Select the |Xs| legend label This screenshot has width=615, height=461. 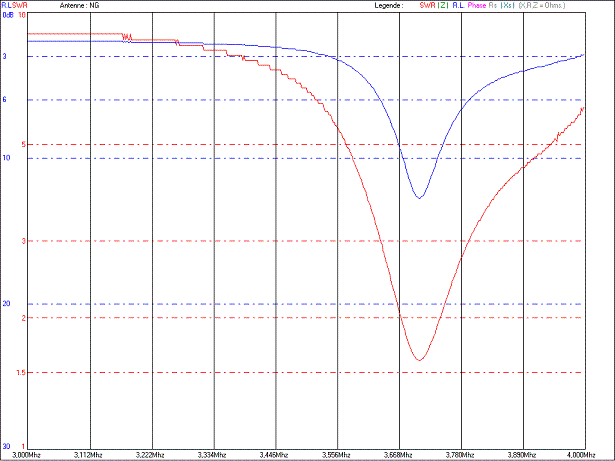pos(507,6)
